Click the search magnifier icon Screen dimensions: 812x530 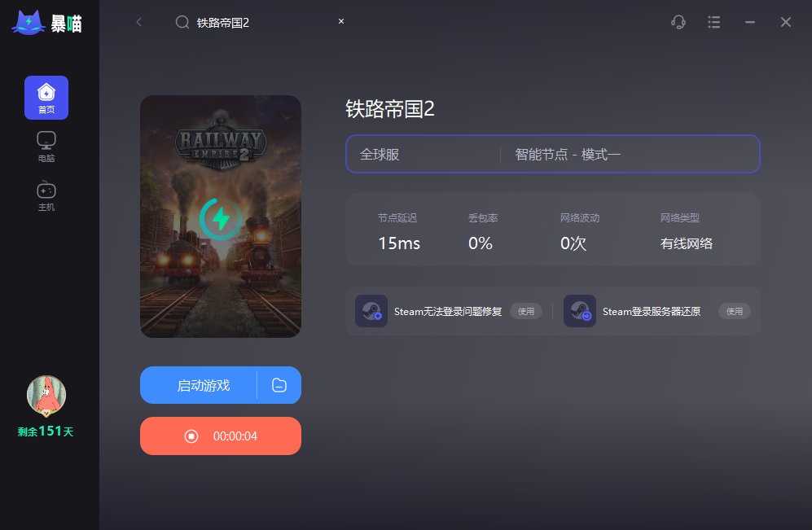click(x=182, y=22)
